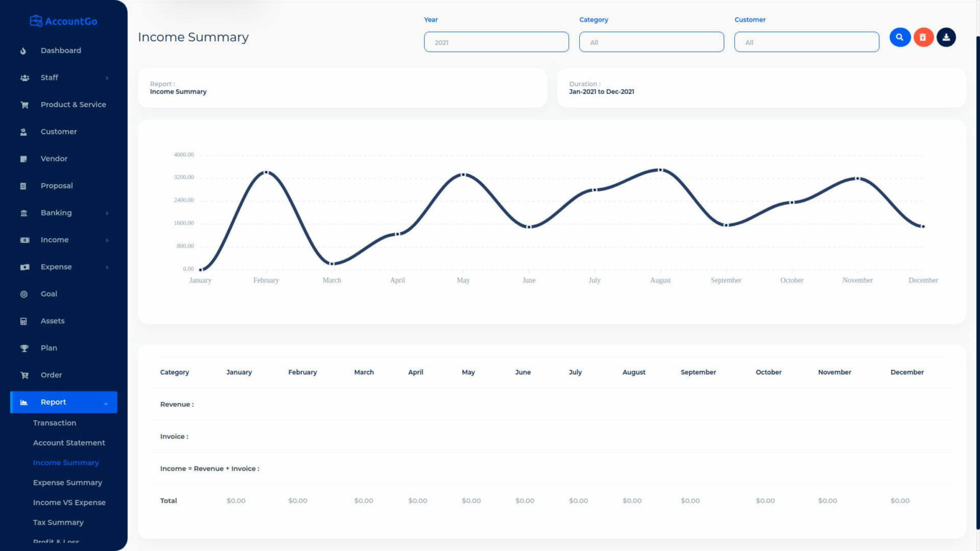The width and height of the screenshot is (980, 551).
Task: Collapse the Report section chevron
Action: click(x=106, y=403)
